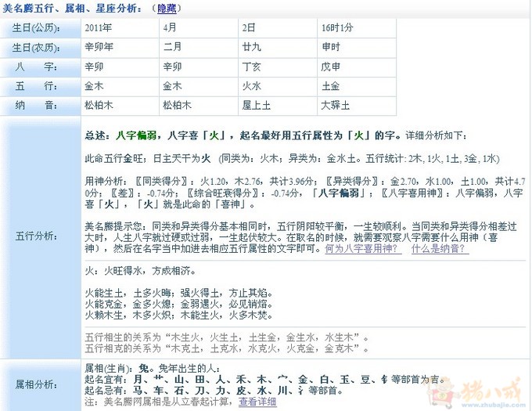
Task: Select the 2011年 birthday cell
Action: tap(120, 28)
